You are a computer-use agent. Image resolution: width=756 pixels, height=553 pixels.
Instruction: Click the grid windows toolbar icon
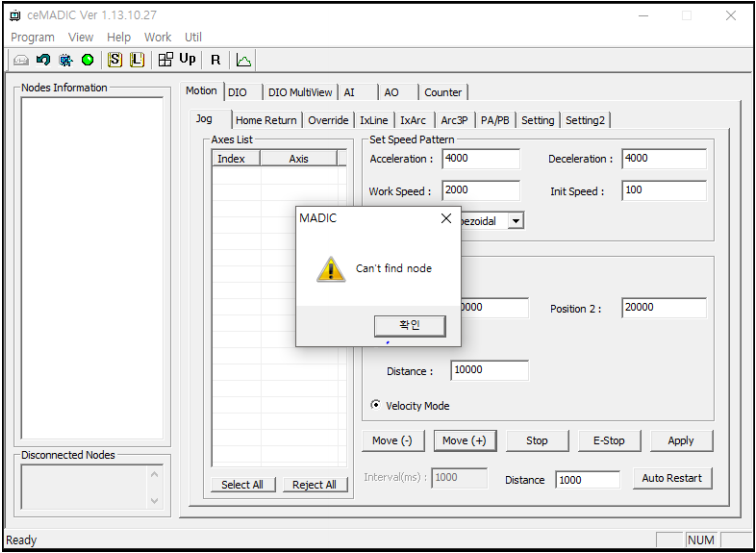(165, 60)
